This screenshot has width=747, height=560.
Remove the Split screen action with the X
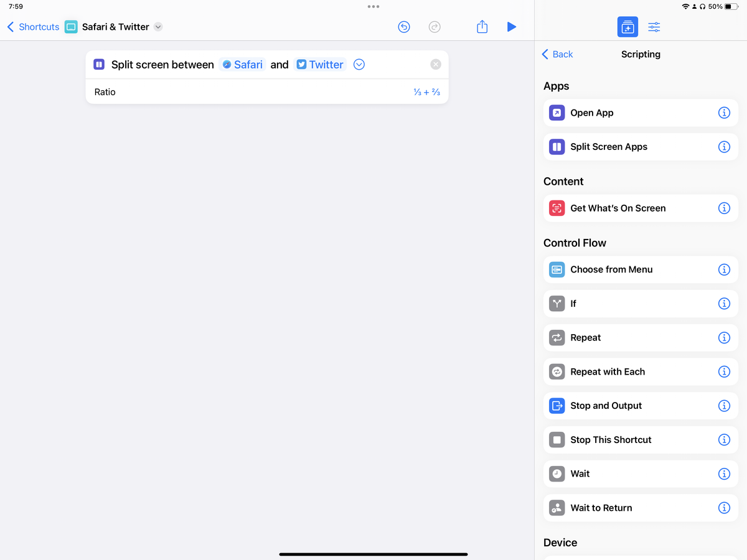coord(436,64)
